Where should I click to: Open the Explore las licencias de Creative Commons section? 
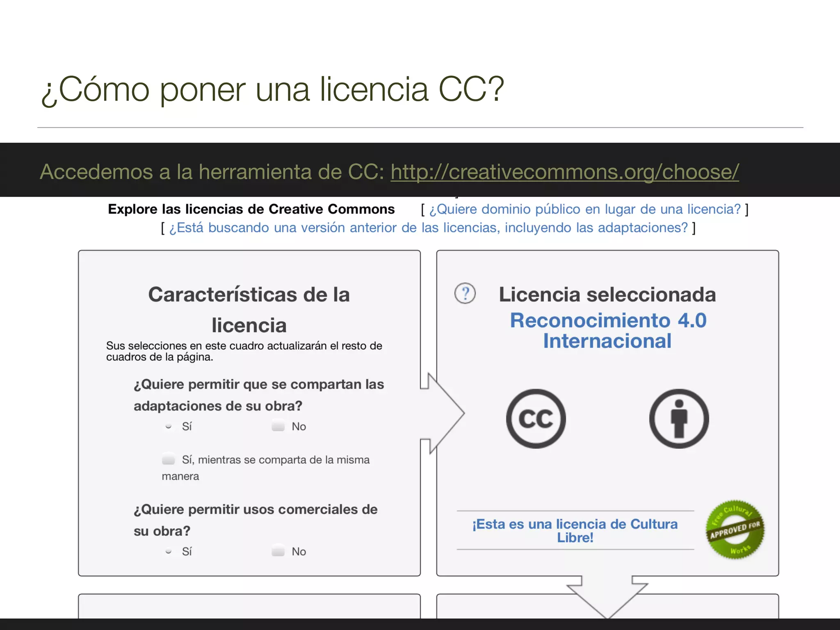[251, 209]
